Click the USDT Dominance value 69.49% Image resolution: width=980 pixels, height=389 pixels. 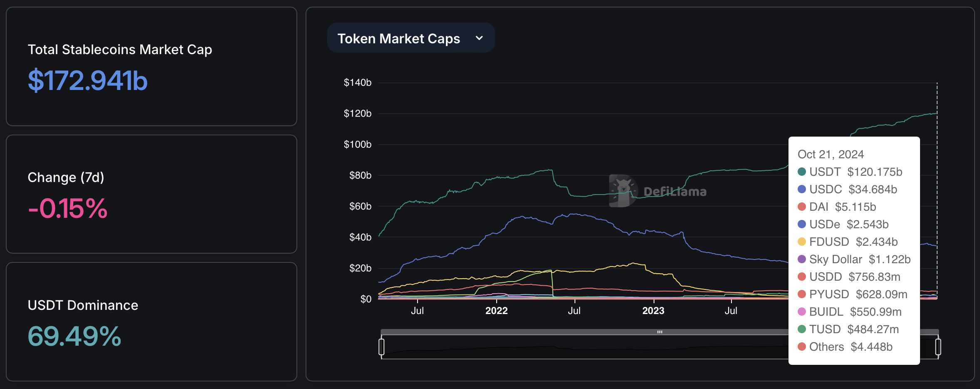coord(74,336)
